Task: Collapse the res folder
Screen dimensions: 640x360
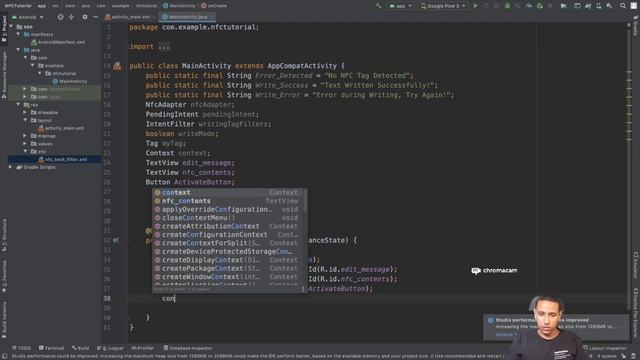Action: tap(18, 105)
